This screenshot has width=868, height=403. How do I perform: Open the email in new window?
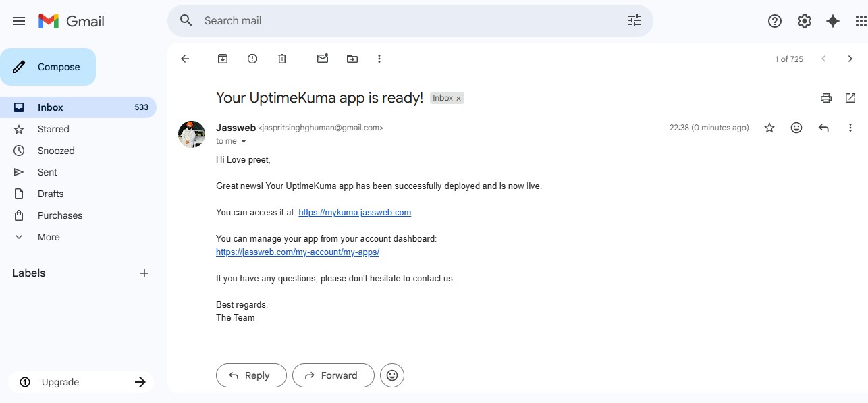pos(850,98)
